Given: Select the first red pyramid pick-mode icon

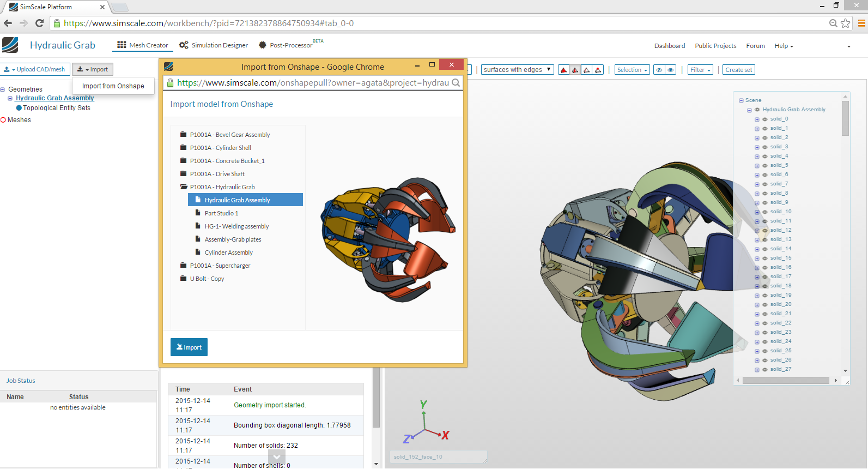Looking at the screenshot, I should coord(564,70).
